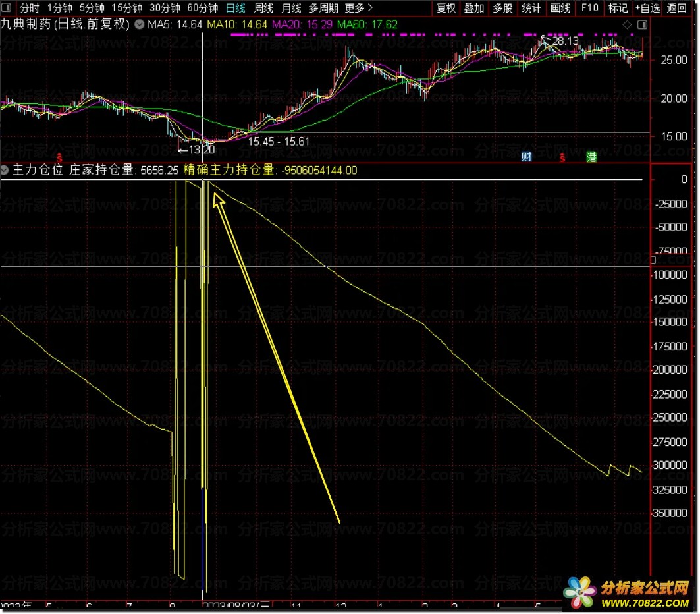Click the blue 财 marker below price chart

527,157
